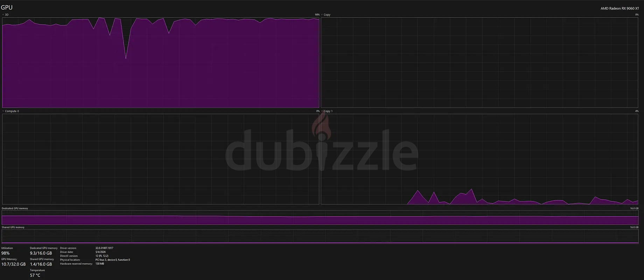Click the Driver version: label
Viewport: 644px width, 280px height.
tap(68, 248)
